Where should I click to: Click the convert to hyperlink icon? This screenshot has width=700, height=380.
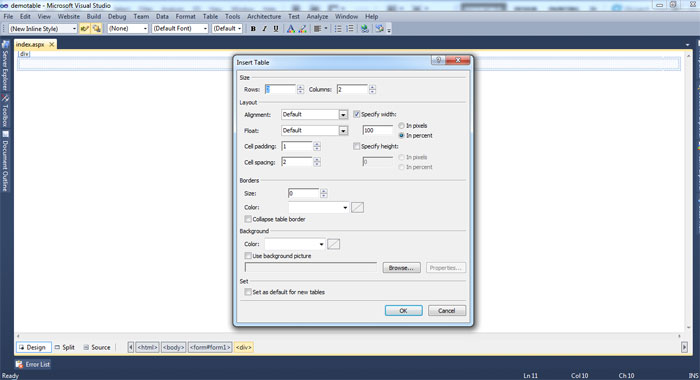pyautogui.click(x=365, y=29)
